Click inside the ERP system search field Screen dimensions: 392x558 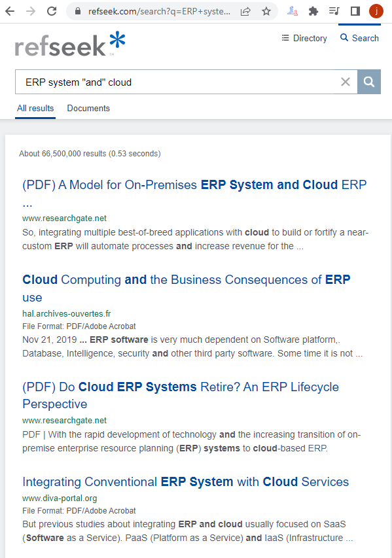pos(178,82)
